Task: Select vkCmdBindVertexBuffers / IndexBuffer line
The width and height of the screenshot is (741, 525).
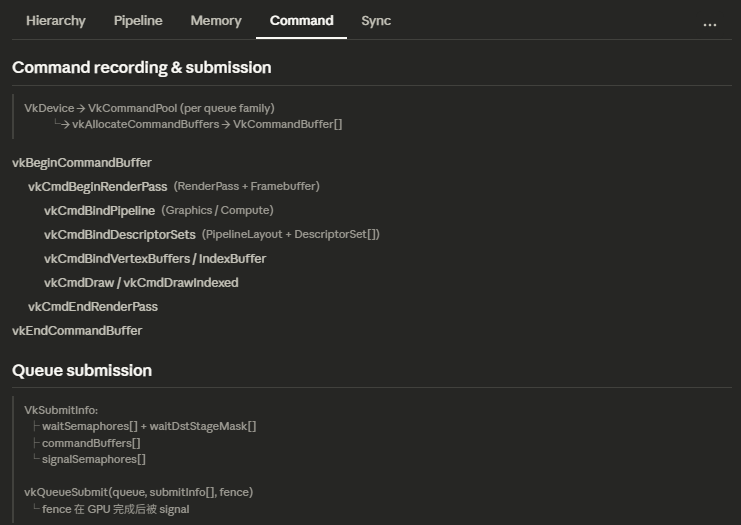Action: pyautogui.click(x=154, y=259)
